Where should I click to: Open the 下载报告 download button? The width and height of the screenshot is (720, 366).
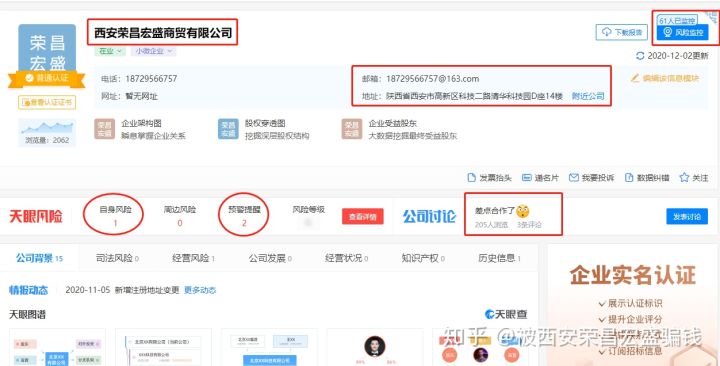tap(621, 32)
